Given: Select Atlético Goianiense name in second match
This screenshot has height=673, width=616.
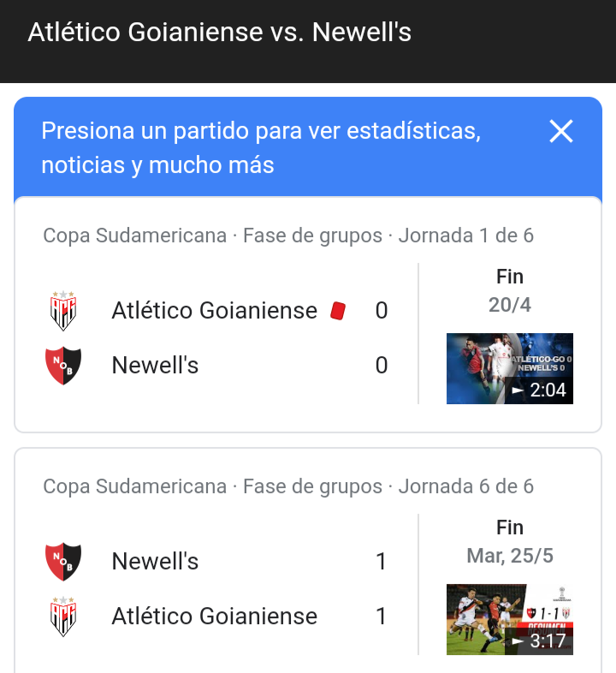Looking at the screenshot, I should 215,616.
